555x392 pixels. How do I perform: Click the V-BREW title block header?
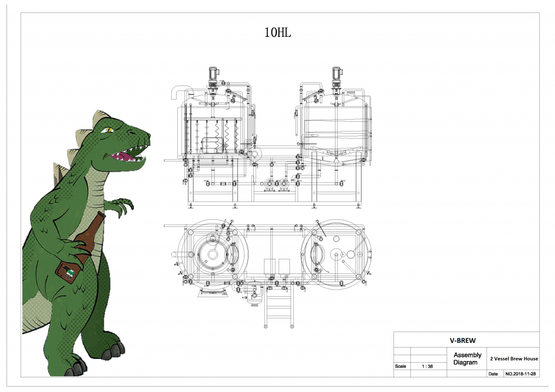click(463, 341)
